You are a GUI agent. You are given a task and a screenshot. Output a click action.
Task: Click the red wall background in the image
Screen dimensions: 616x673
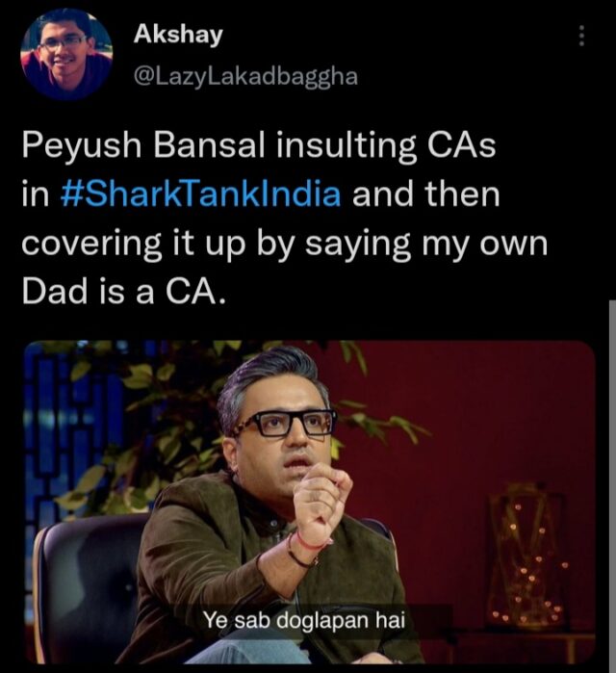[472, 408]
